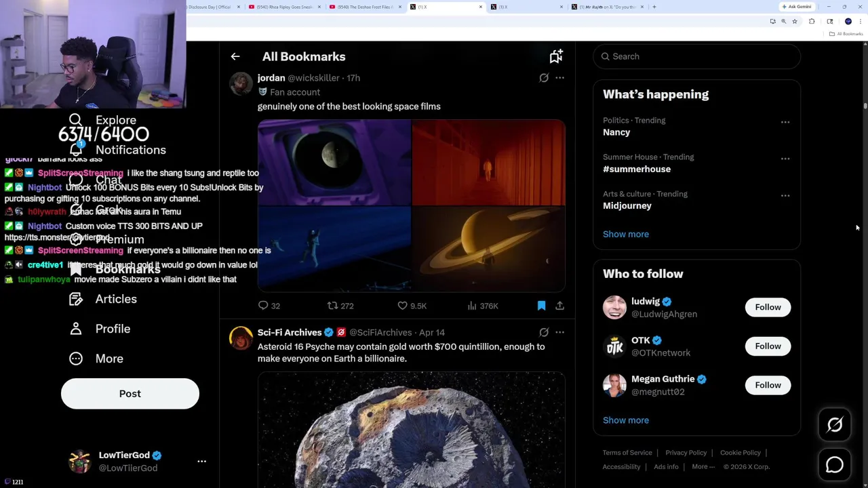Open Cookie Policy link
Viewport: 868px width, 488px height.
741,453
